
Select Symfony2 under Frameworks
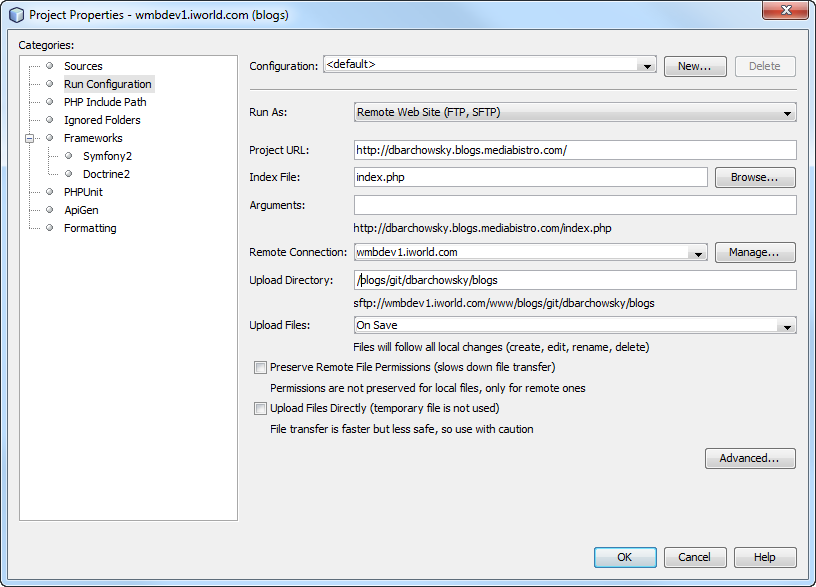pos(107,156)
